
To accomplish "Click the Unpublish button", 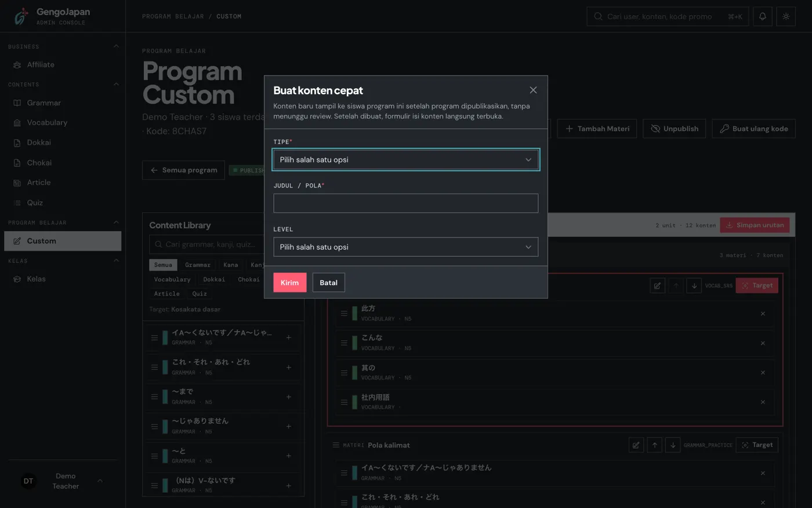I will pos(674,128).
